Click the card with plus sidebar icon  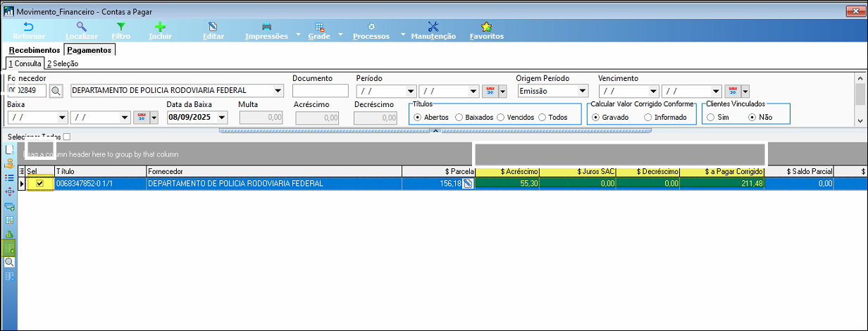click(x=10, y=206)
